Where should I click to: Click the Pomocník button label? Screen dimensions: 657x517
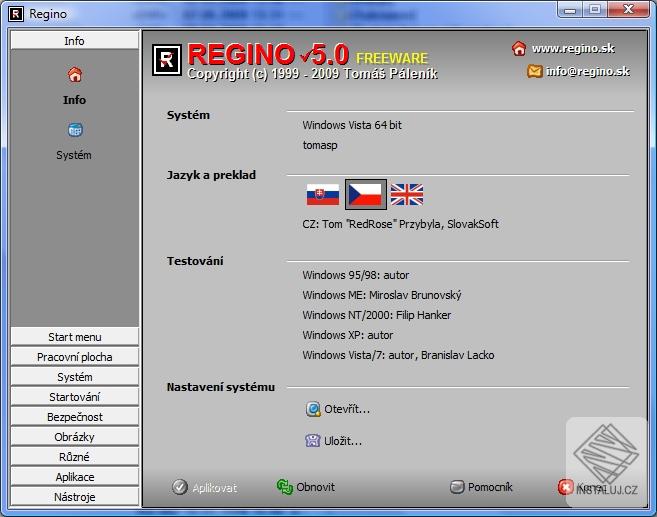click(490, 487)
